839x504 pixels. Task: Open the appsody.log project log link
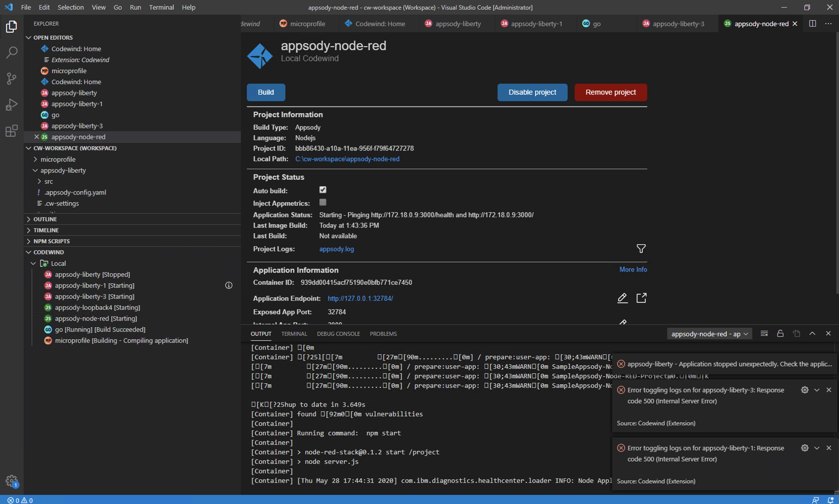[336, 249]
